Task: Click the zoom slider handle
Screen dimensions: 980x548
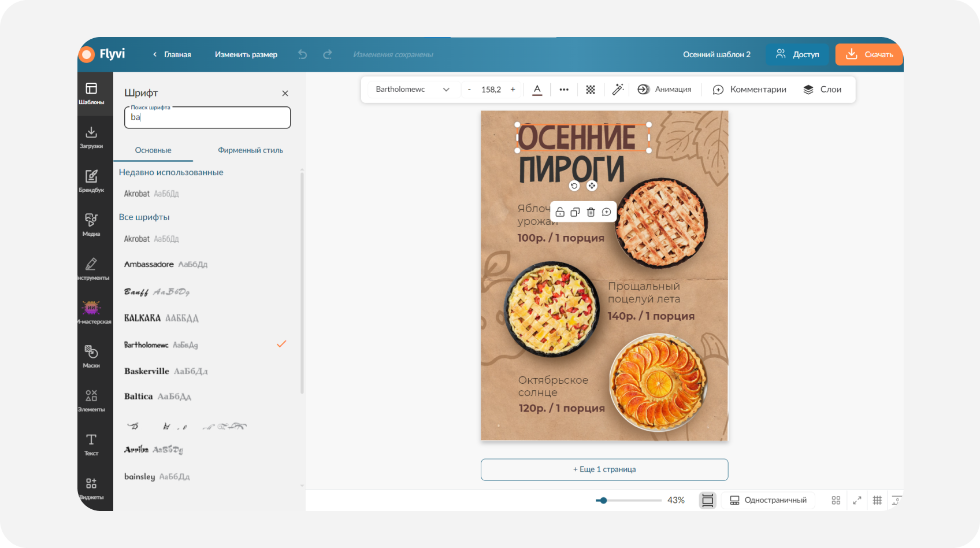Action: pyautogui.click(x=603, y=500)
